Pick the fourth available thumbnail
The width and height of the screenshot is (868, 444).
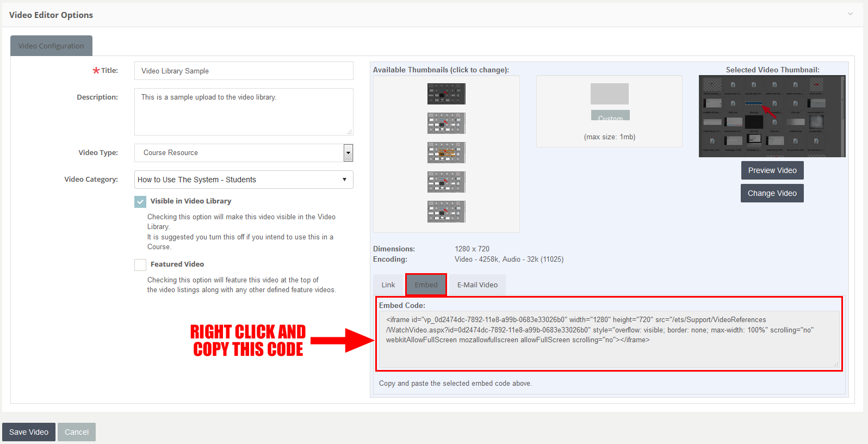coord(446,182)
